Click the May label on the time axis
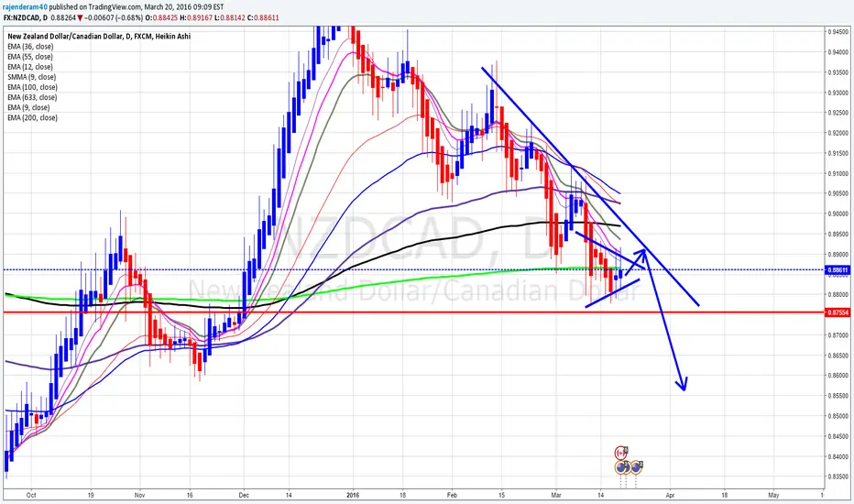854x504 pixels. 773,495
